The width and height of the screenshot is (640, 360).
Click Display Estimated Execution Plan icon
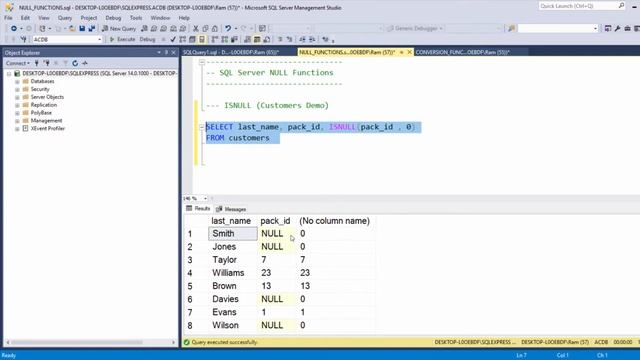point(182,40)
